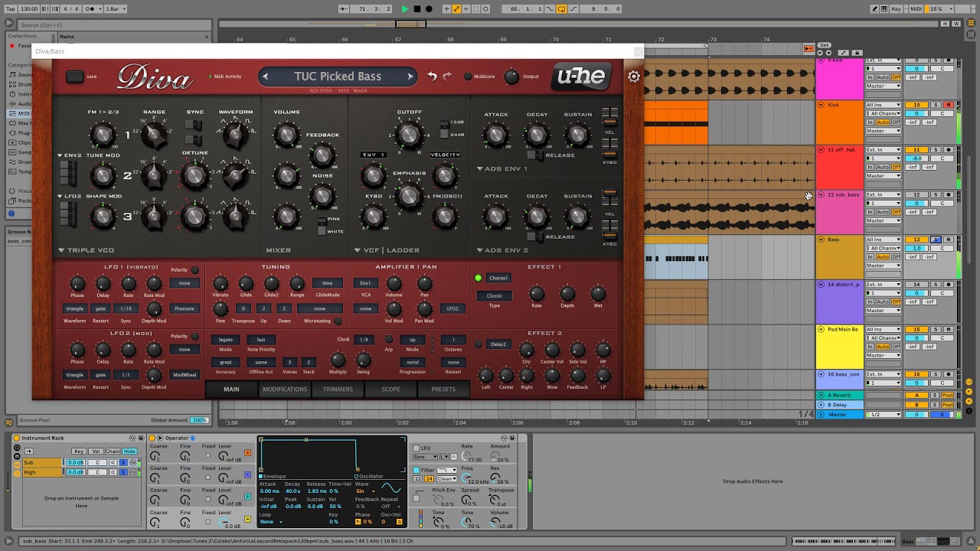This screenshot has height=551, width=980.
Task: Switch to Diva's MAIN tab
Action: pyautogui.click(x=231, y=389)
